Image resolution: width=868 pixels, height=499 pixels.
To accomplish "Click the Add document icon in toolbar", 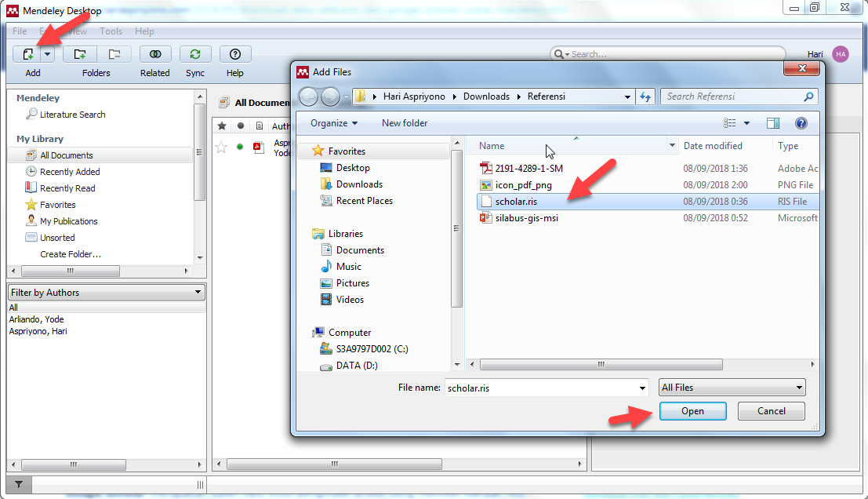I will (27, 54).
